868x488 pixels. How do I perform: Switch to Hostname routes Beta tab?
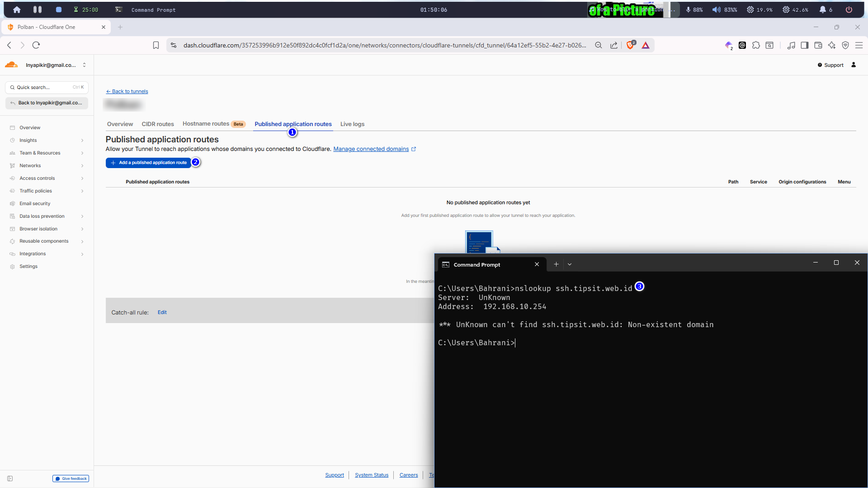pos(214,124)
